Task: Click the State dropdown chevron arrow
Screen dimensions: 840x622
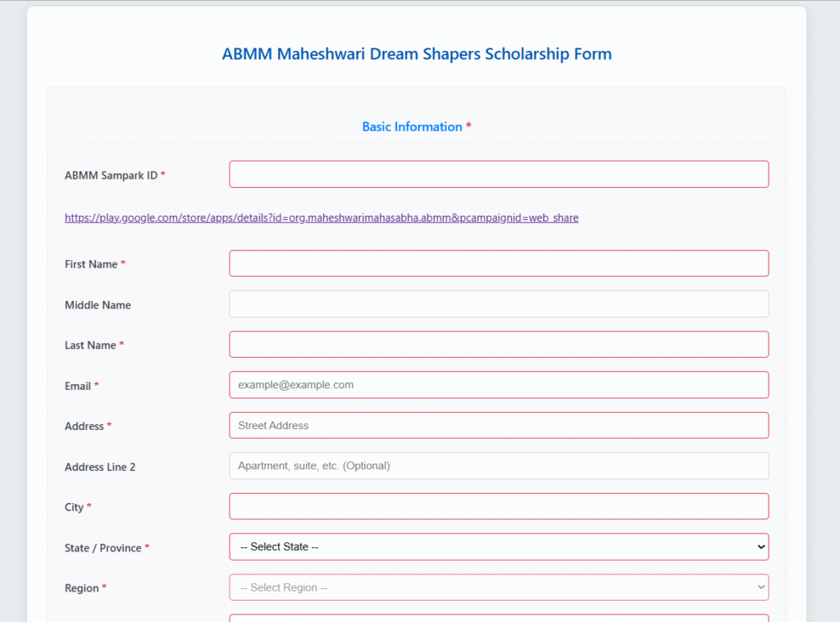Action: (760, 547)
